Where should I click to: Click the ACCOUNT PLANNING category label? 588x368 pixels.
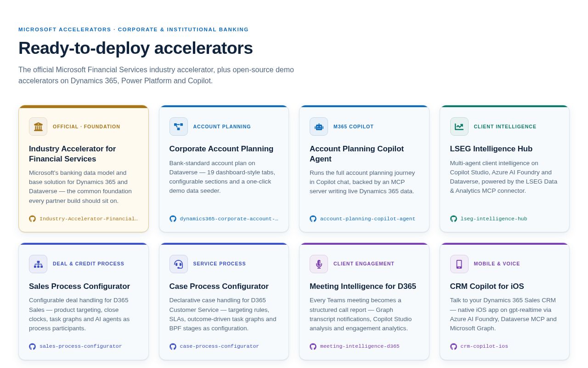point(222,126)
